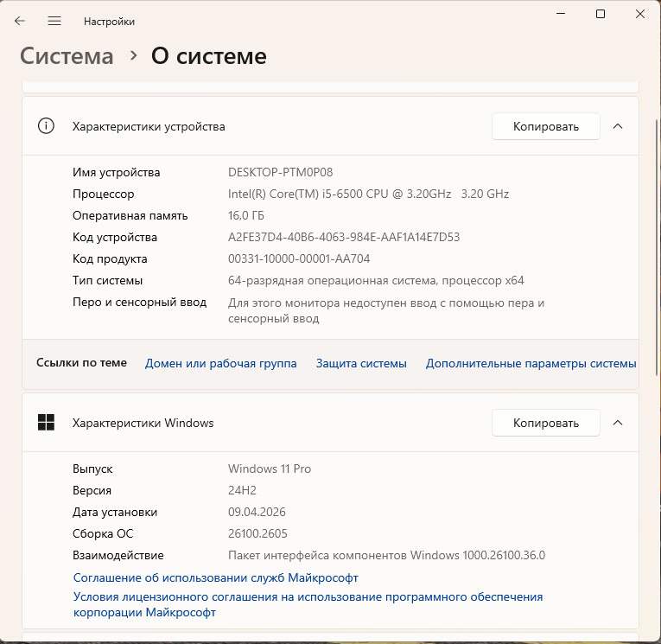
Task: Click the Windows logo icon beside Характеристики Windows
Action: point(46,423)
